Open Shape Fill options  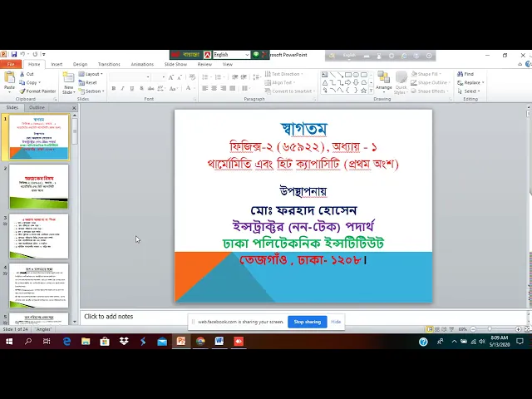tap(426, 74)
